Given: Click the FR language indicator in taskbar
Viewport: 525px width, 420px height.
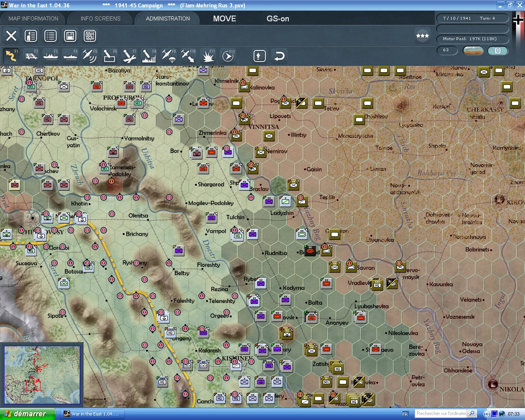Looking at the screenshot, I should point(405,414).
